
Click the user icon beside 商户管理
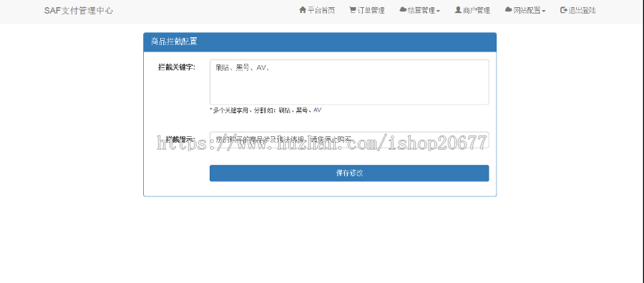[458, 10]
